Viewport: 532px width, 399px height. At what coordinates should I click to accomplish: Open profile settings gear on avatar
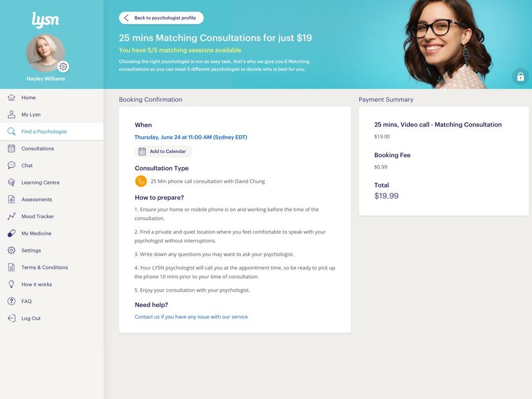63,66
